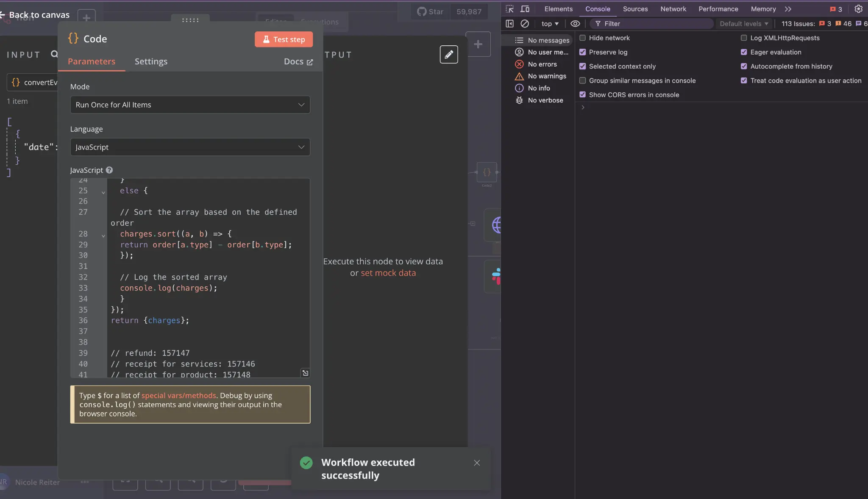Open the Settings tab of the Code node
Viewport: 868px width, 499px height.
point(151,61)
